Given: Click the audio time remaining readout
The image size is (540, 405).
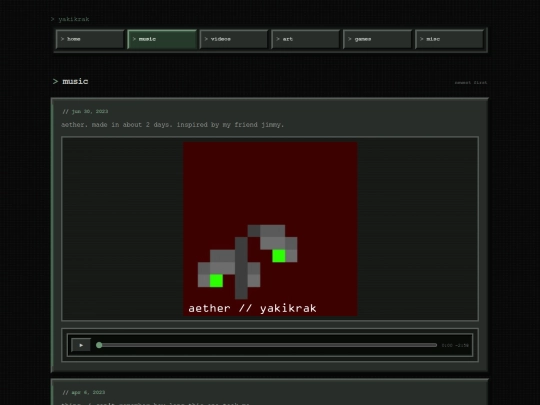Looking at the screenshot, I should coord(455,345).
